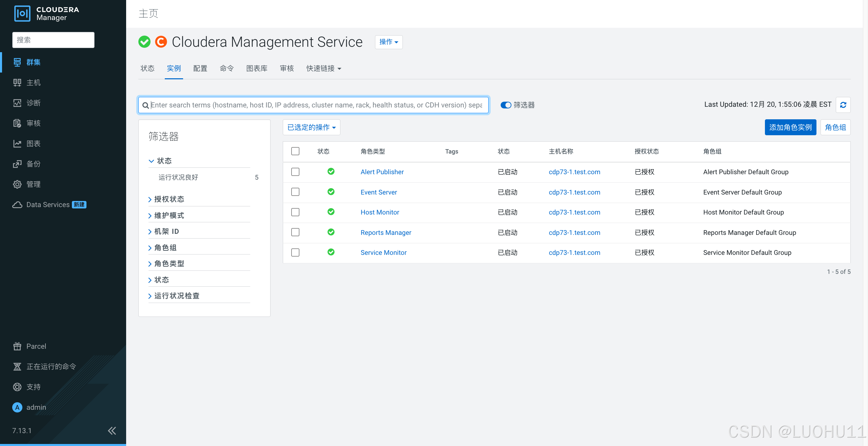Click the Cloudera Manager logo icon
Image resolution: width=868 pixels, height=446 pixels.
pos(22,14)
